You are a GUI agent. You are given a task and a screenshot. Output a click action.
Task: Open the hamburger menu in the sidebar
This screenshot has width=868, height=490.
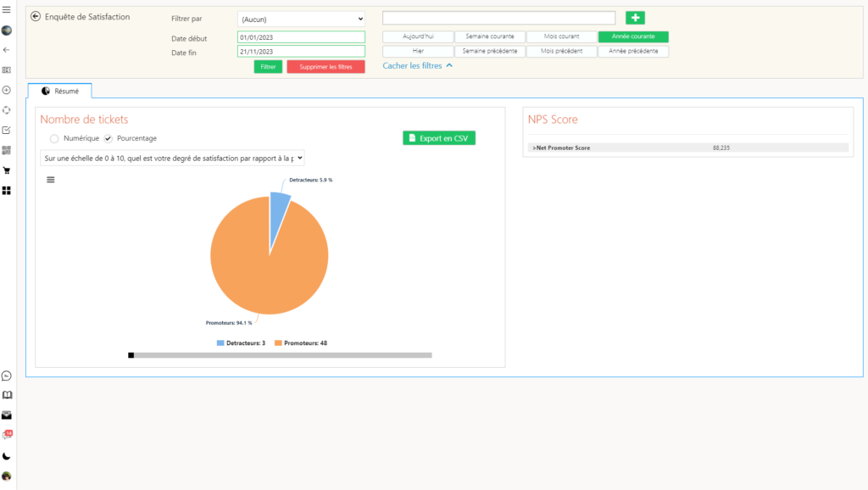[x=7, y=8]
